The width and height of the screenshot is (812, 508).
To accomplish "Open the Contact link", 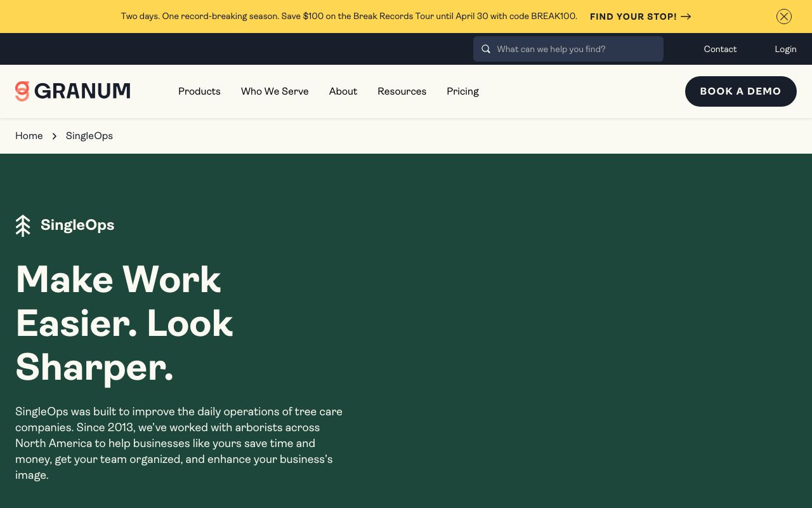I will coord(720,49).
